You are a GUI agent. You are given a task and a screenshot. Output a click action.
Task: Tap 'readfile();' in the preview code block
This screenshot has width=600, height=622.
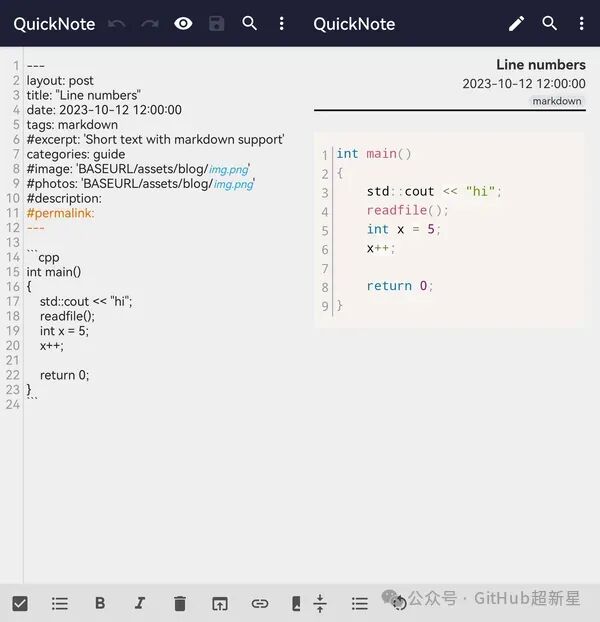point(407,210)
